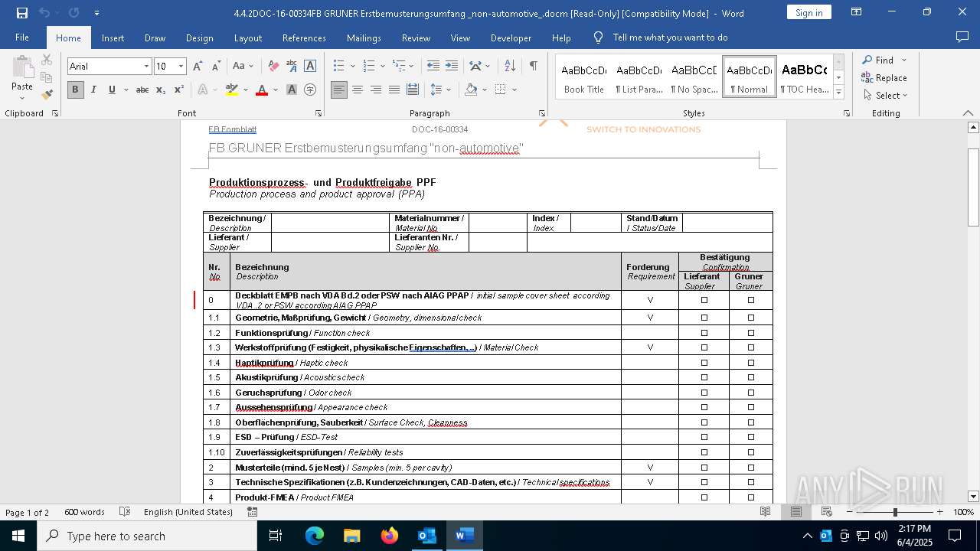Open Find dropdown arrow
The height and width of the screenshot is (551, 980).
pos(904,60)
